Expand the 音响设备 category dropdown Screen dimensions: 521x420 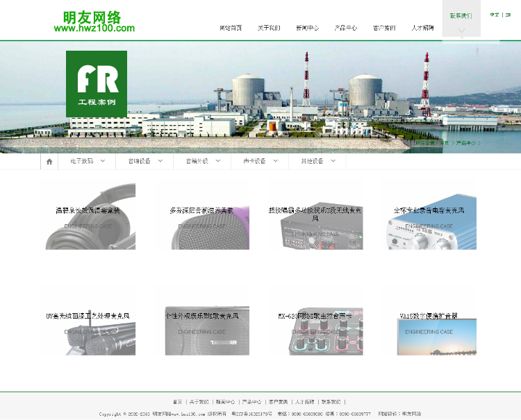(x=145, y=161)
